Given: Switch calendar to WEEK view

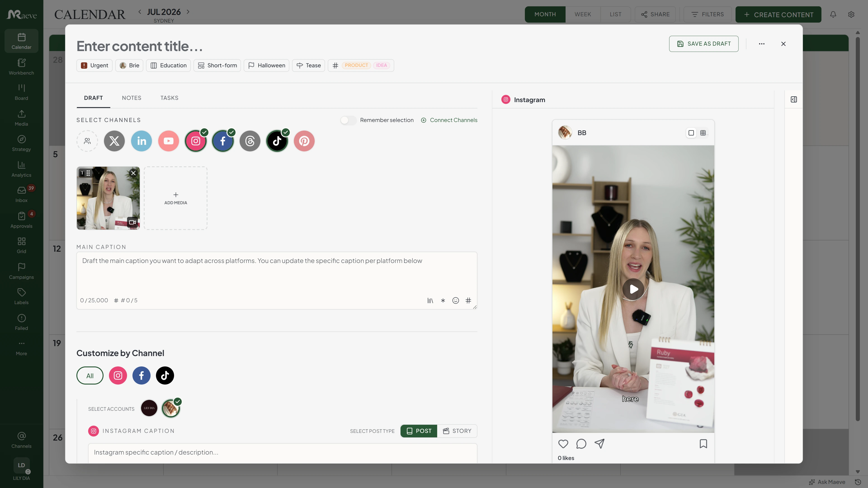Looking at the screenshot, I should tap(583, 14).
